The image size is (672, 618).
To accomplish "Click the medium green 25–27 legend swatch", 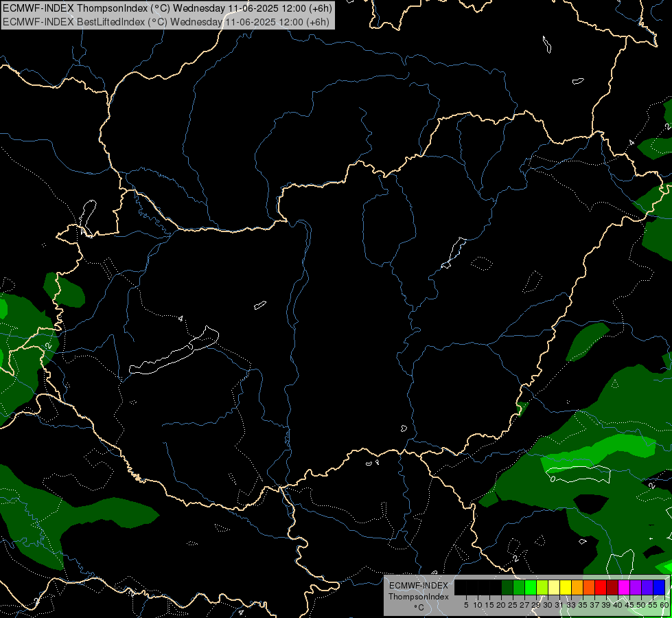I will (519, 587).
